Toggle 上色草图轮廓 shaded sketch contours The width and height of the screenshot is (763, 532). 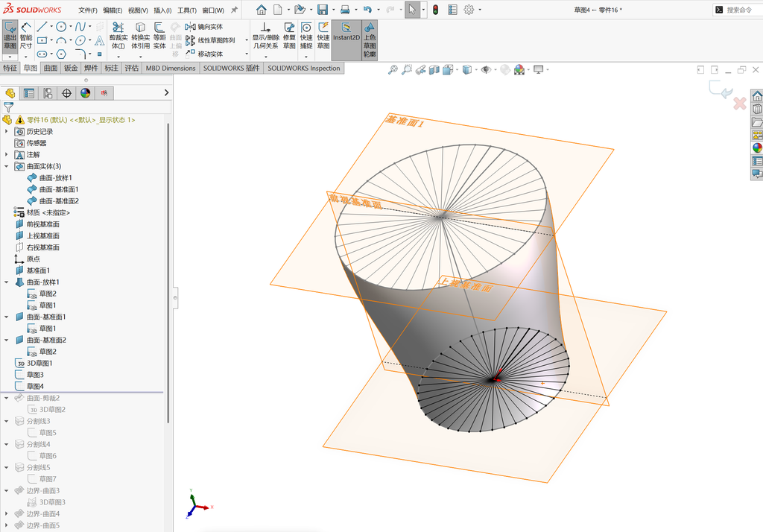pos(370,40)
